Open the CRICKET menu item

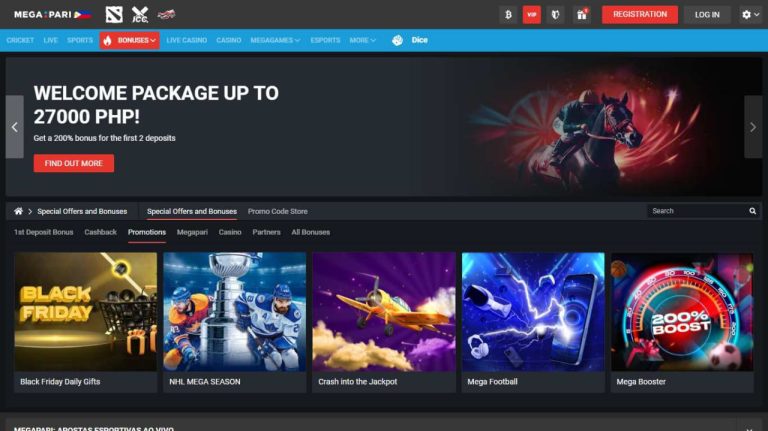pos(20,40)
